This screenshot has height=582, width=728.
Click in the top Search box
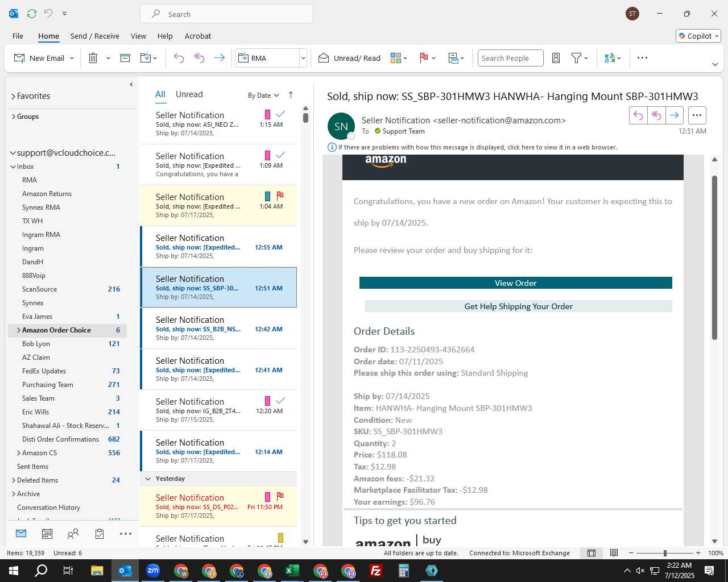226,14
